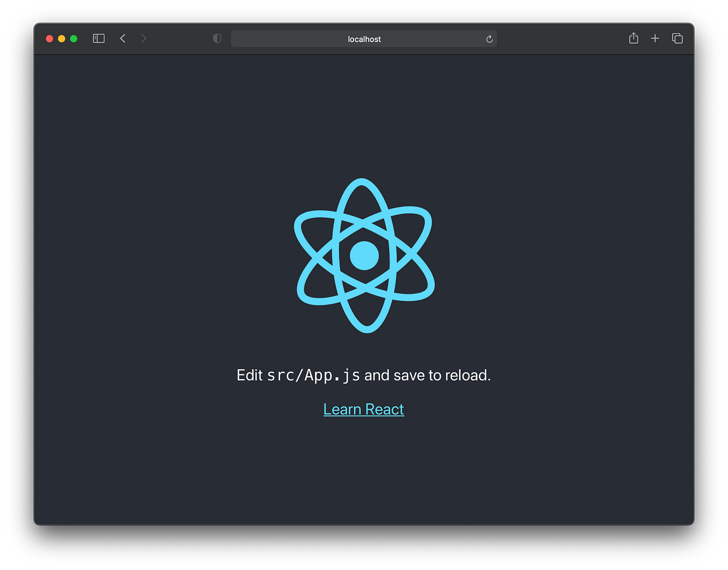The width and height of the screenshot is (728, 570).
Task: Click the spinning React logo
Action: pyautogui.click(x=364, y=256)
